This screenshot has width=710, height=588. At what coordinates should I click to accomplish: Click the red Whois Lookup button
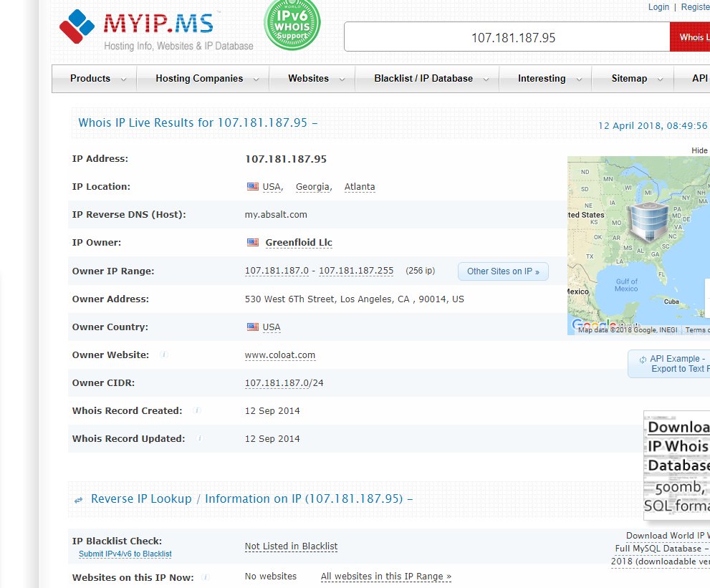[x=690, y=37]
